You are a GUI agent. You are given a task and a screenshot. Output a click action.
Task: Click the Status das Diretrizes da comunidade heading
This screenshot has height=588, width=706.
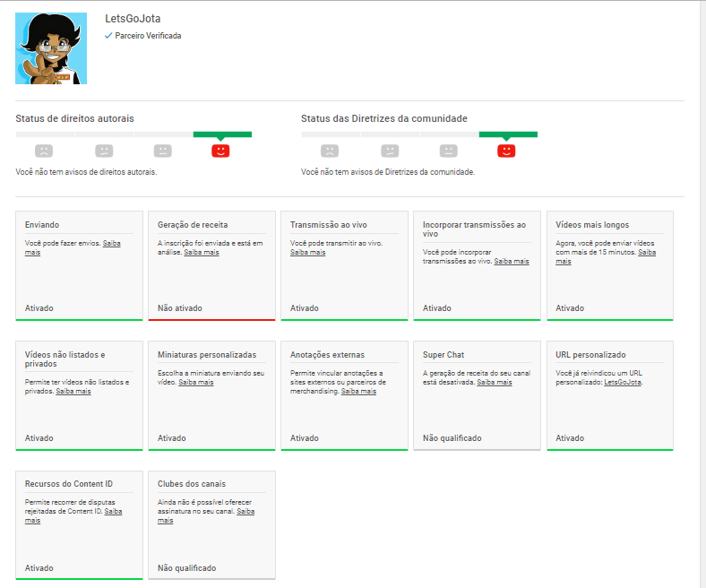point(384,118)
